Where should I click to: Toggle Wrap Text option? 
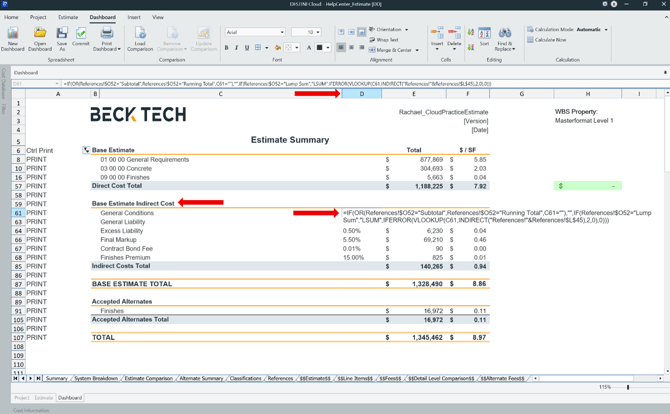click(385, 40)
